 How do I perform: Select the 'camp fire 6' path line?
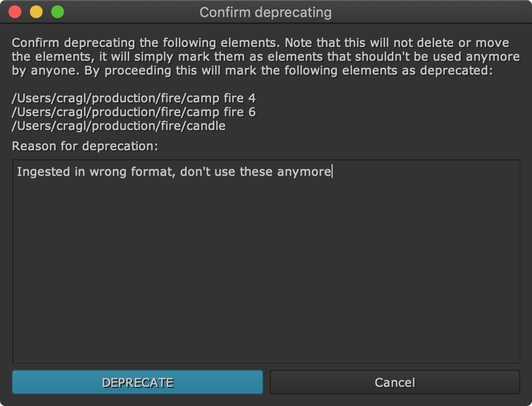tap(134, 112)
